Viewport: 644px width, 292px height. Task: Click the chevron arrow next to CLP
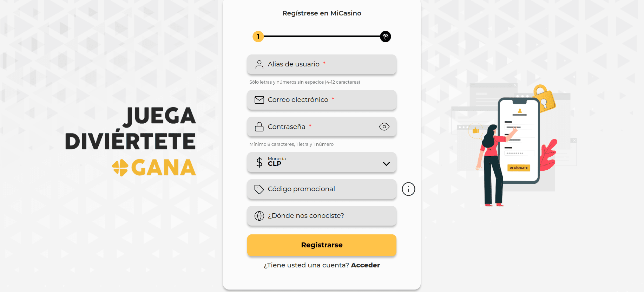(386, 163)
